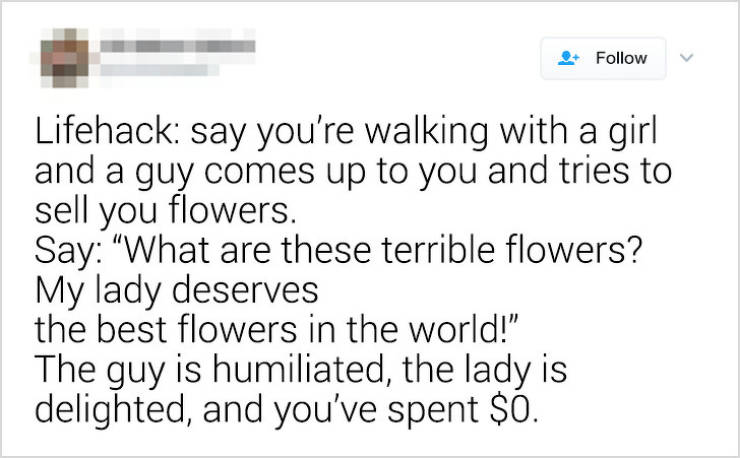The image size is (740, 458).
Task: Open the blurred profile avatar
Action: point(65,58)
